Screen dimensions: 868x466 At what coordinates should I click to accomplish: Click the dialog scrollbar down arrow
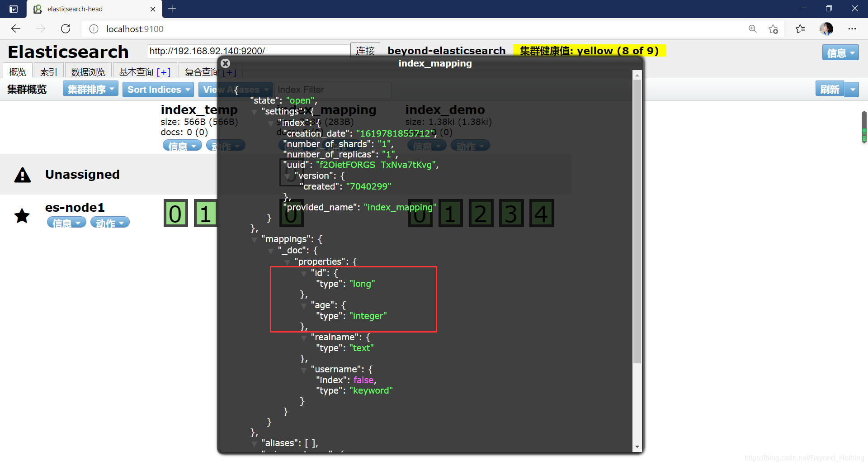click(637, 447)
